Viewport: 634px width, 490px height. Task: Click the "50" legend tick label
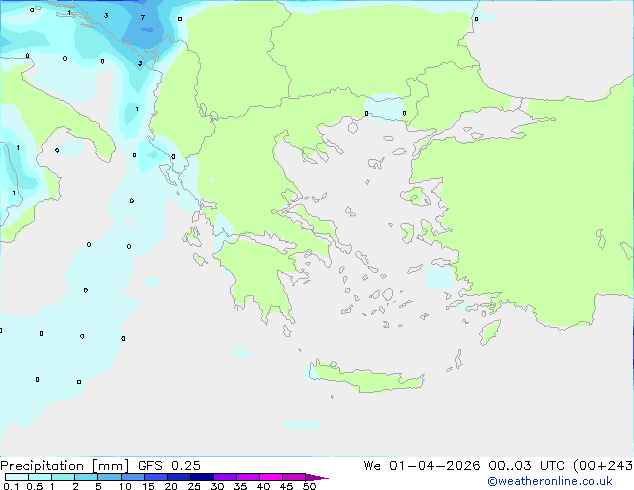tap(309, 486)
